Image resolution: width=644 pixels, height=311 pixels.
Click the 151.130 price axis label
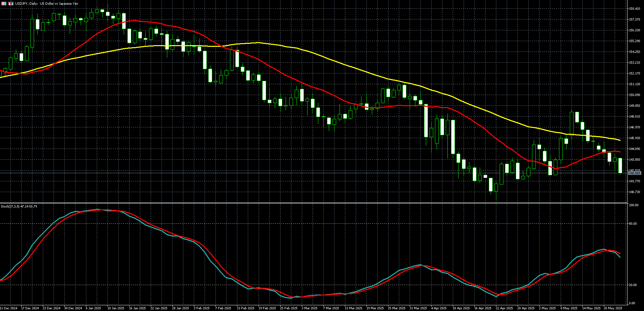[635, 84]
